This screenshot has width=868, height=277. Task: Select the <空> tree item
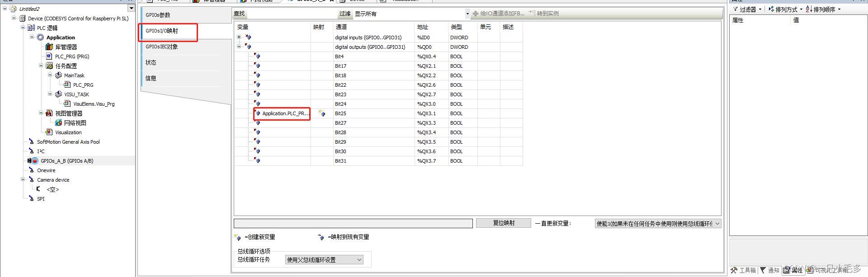[x=53, y=189]
